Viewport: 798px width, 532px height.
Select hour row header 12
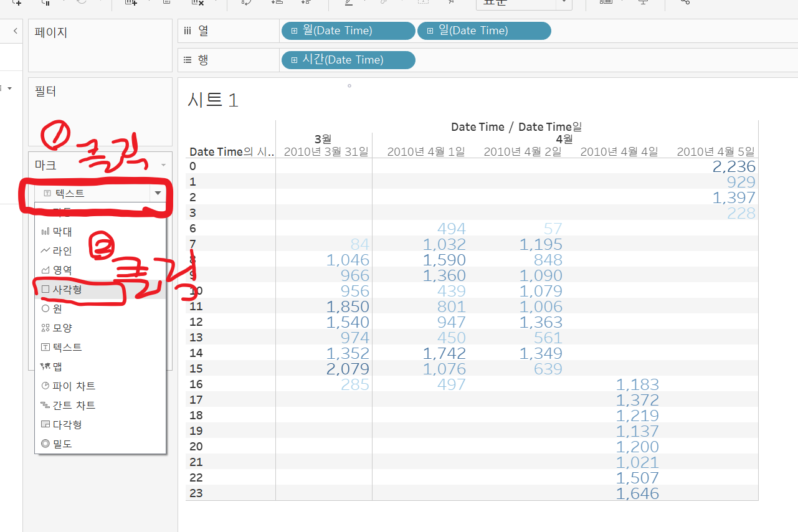(x=196, y=322)
